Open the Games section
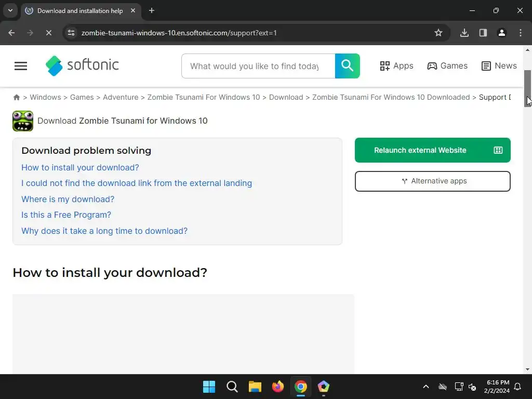532x399 pixels. pos(447,66)
